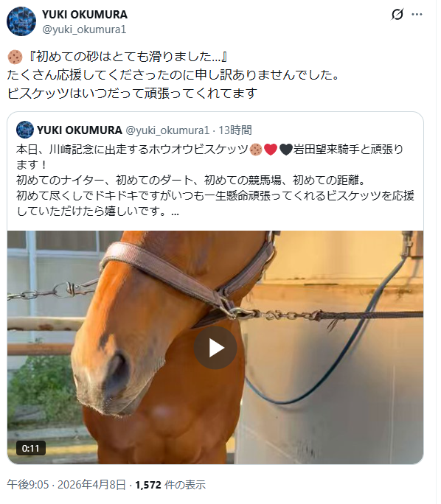The width and height of the screenshot is (441, 504).
Task: Click YUKI OKUMURA's main profile avatar
Action: (x=21, y=21)
